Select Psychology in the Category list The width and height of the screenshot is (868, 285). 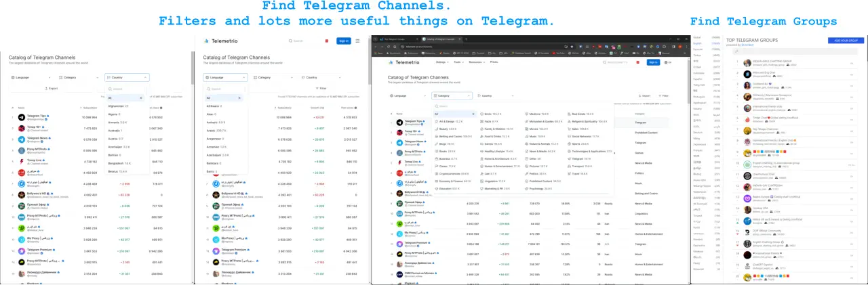click(x=538, y=188)
